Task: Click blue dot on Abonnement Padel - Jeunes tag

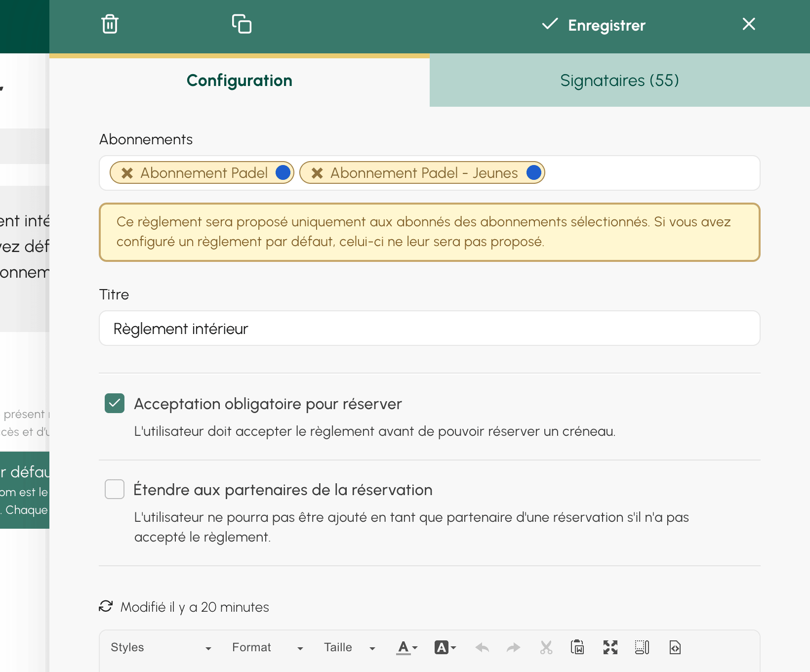Action: click(534, 172)
